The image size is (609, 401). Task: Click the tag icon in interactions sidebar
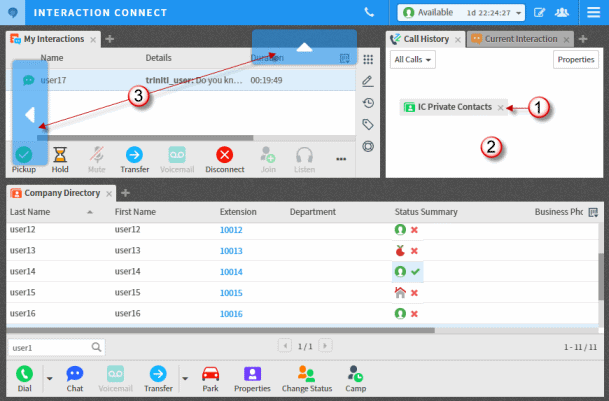click(368, 124)
